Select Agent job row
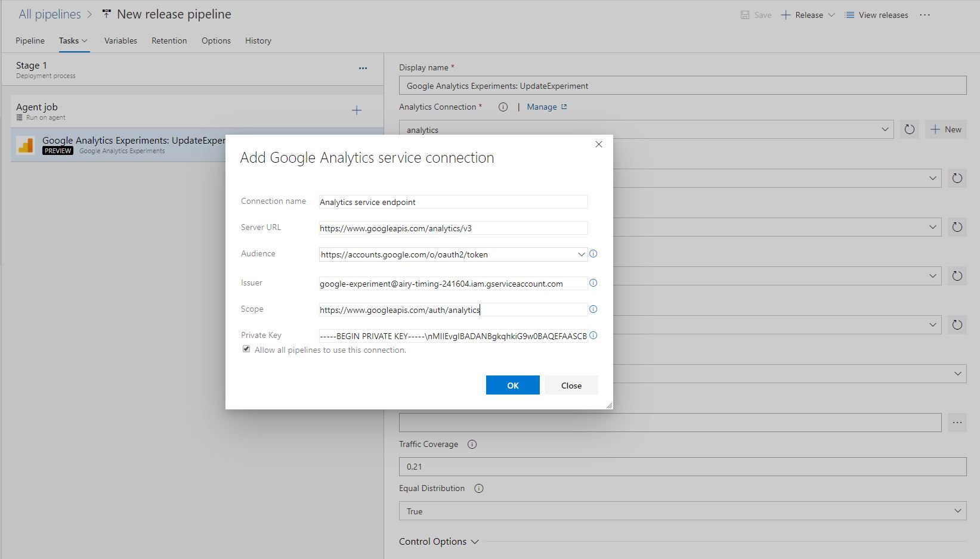The height and width of the screenshot is (559, 980). [197, 111]
